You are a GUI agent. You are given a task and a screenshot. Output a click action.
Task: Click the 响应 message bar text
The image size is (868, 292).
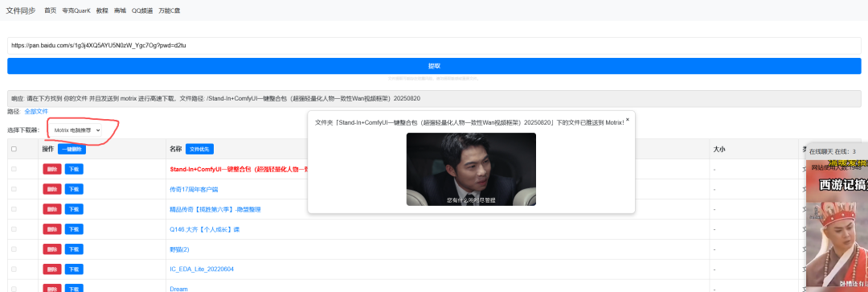(216, 99)
